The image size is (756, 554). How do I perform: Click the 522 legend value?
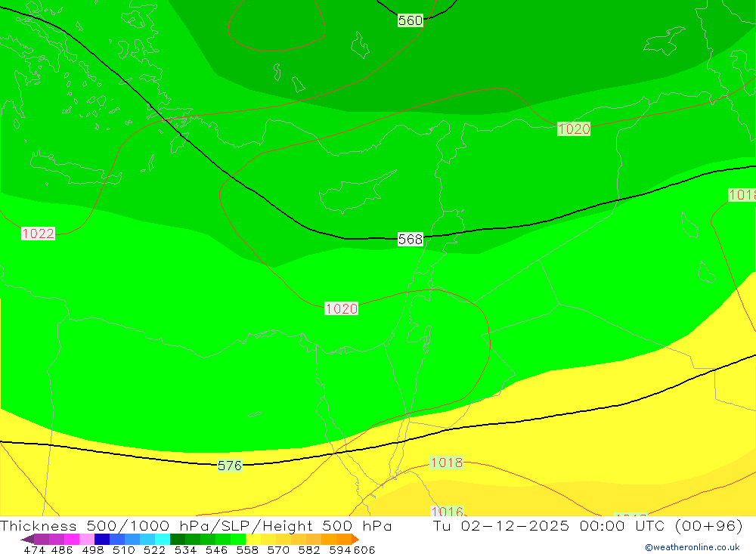[154, 550]
